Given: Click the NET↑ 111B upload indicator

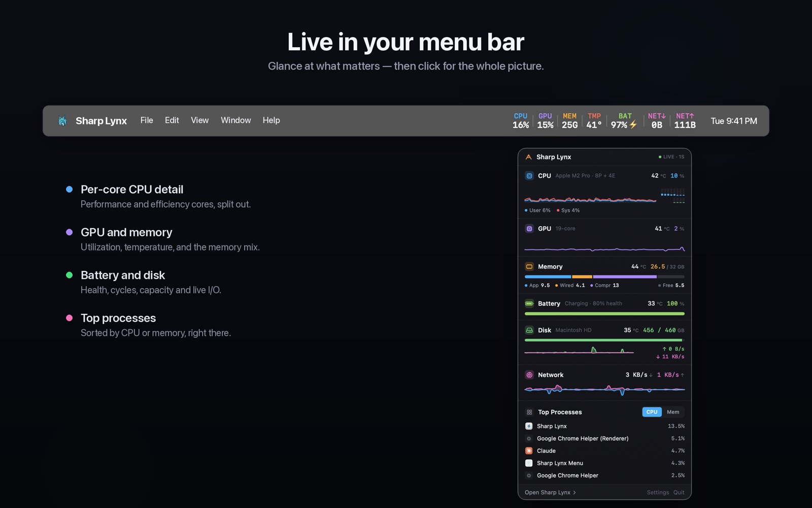Looking at the screenshot, I should coord(685,121).
